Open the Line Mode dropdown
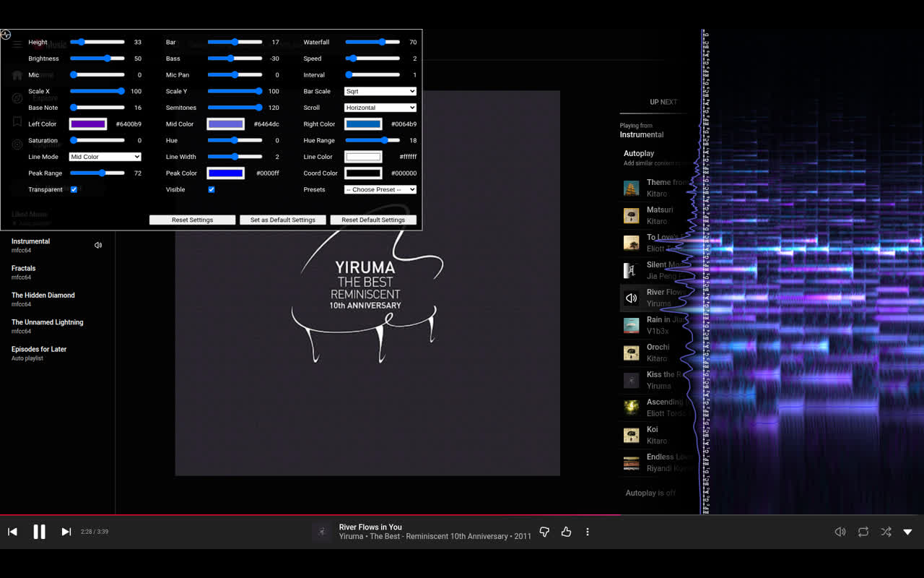Viewport: 924px width, 578px height. [105, 157]
